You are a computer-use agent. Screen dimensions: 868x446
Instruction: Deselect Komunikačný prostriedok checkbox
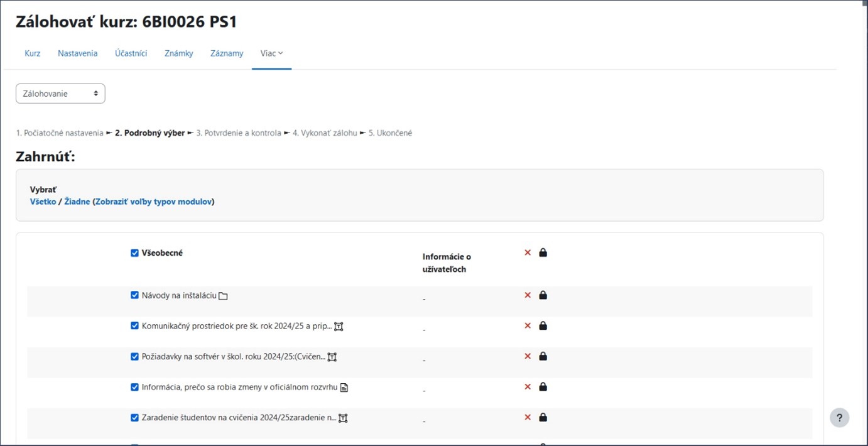[x=134, y=326]
